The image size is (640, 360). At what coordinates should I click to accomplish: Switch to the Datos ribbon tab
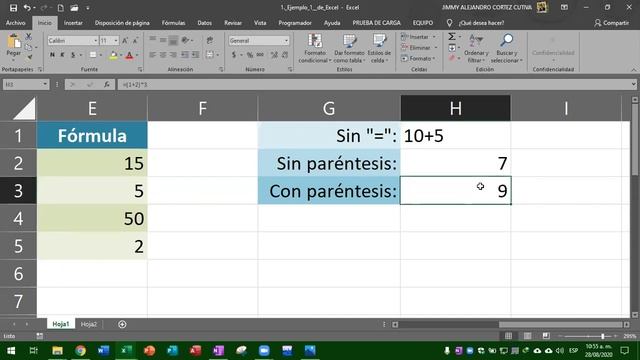[204, 23]
